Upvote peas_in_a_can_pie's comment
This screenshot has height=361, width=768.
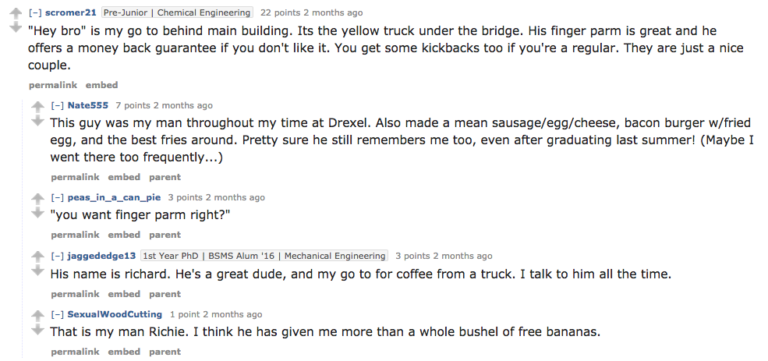pyautogui.click(x=38, y=198)
